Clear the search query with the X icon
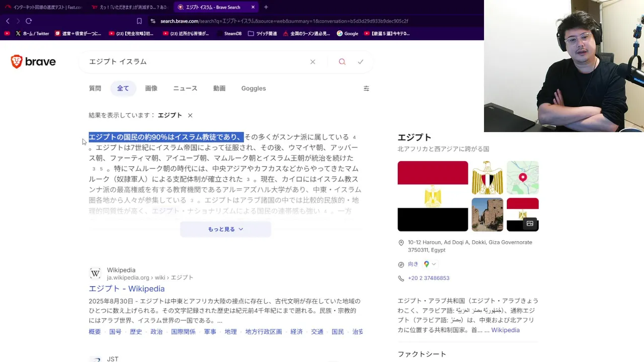Screen dimensions: 644x362 pos(312,62)
